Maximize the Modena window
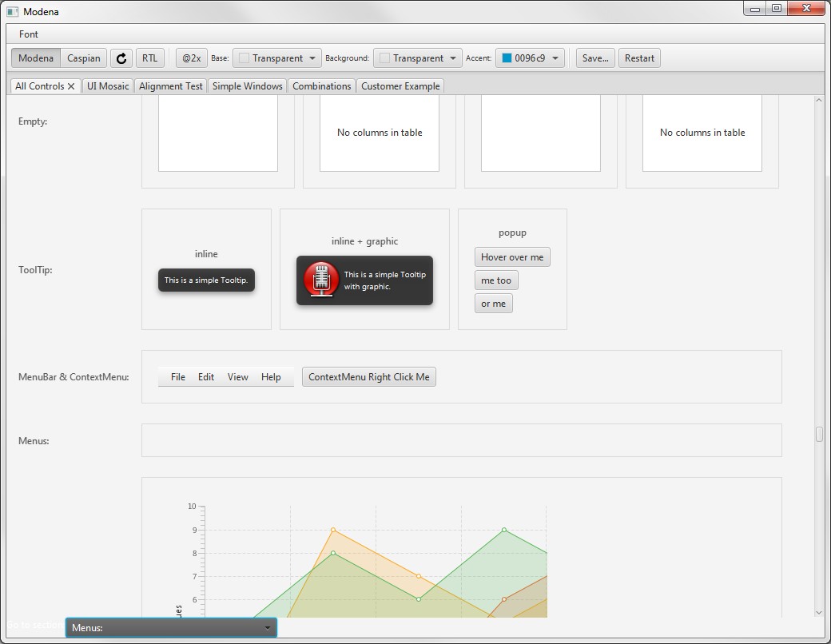831x644 pixels. pos(776,8)
